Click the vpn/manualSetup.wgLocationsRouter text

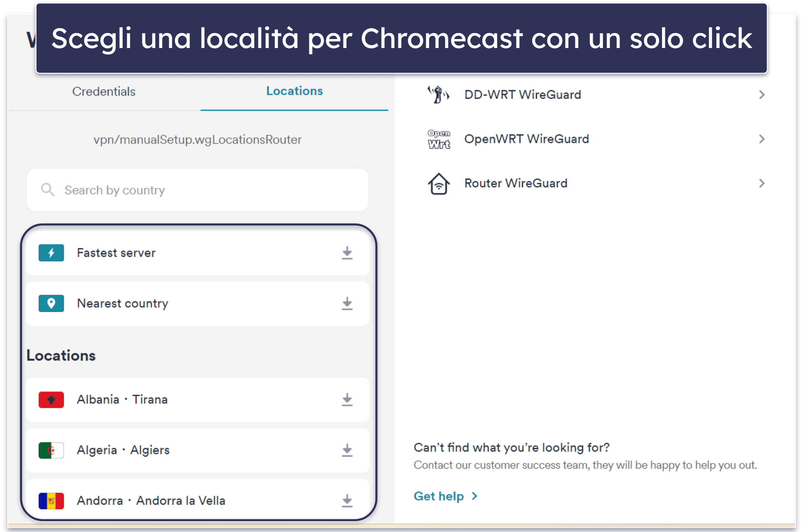(x=198, y=140)
